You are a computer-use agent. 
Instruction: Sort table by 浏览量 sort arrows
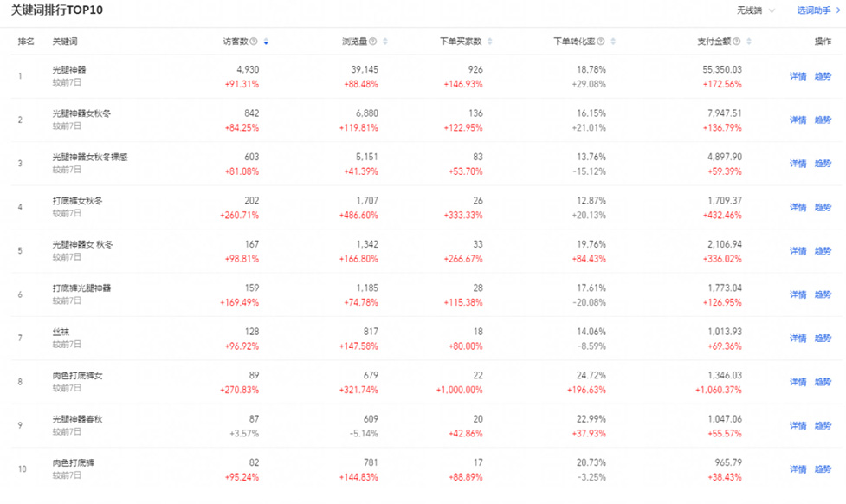(x=385, y=42)
